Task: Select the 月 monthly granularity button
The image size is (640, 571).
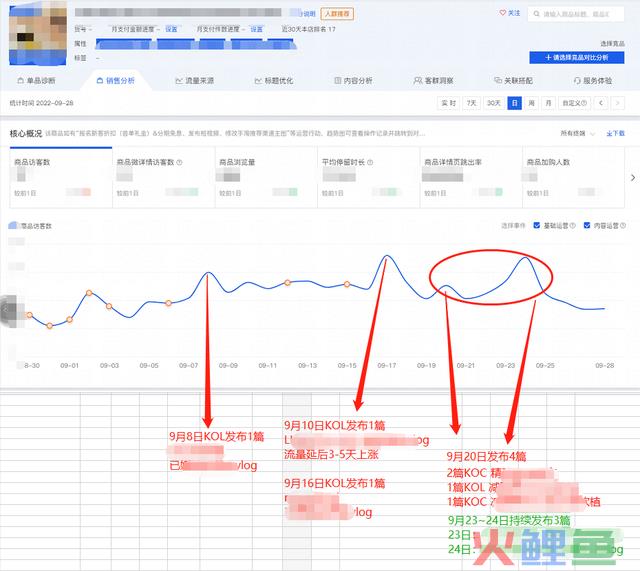Action: pos(549,103)
